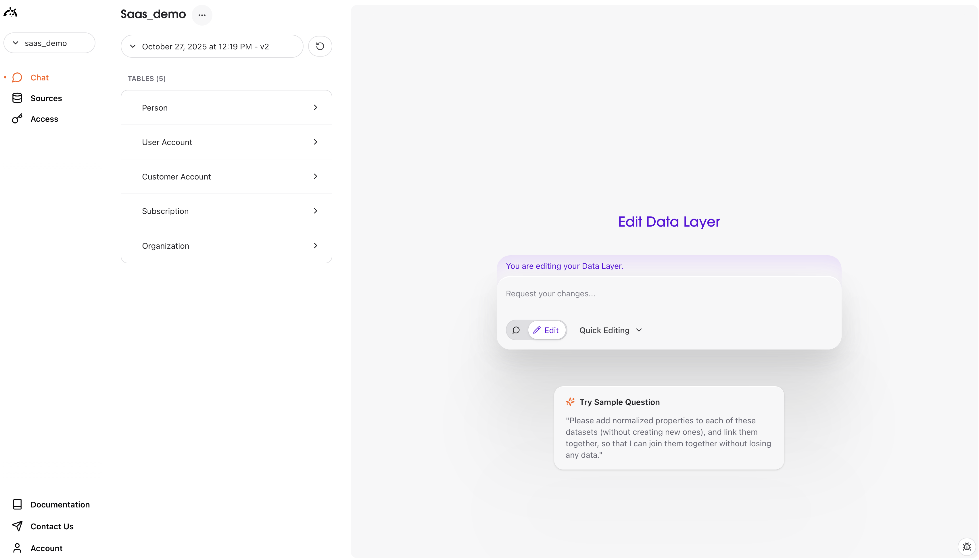Screen dimensions: 979x560
Task: Open Access from the sidebar
Action: coord(44,119)
